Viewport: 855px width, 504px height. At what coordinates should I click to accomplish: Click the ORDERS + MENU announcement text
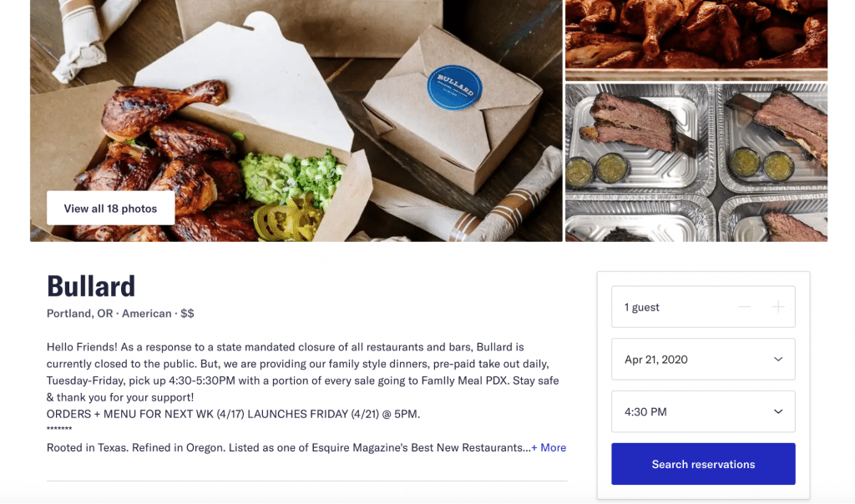pos(234,414)
